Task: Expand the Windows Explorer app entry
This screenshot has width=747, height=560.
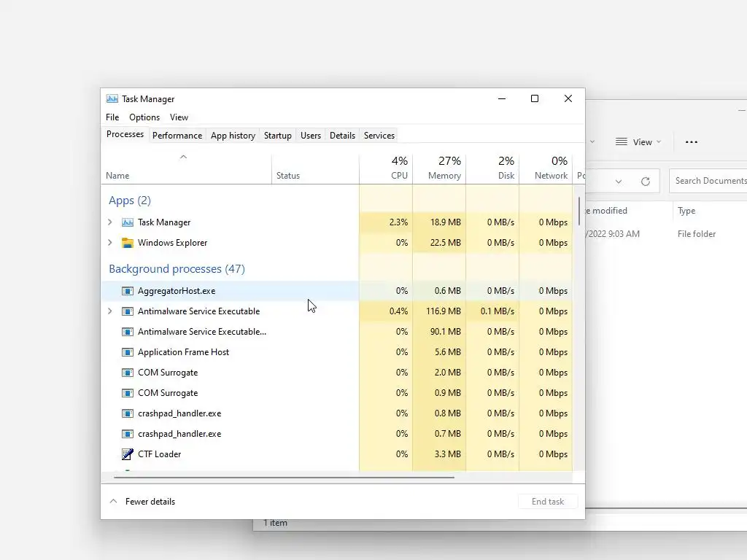Action: (x=110, y=243)
